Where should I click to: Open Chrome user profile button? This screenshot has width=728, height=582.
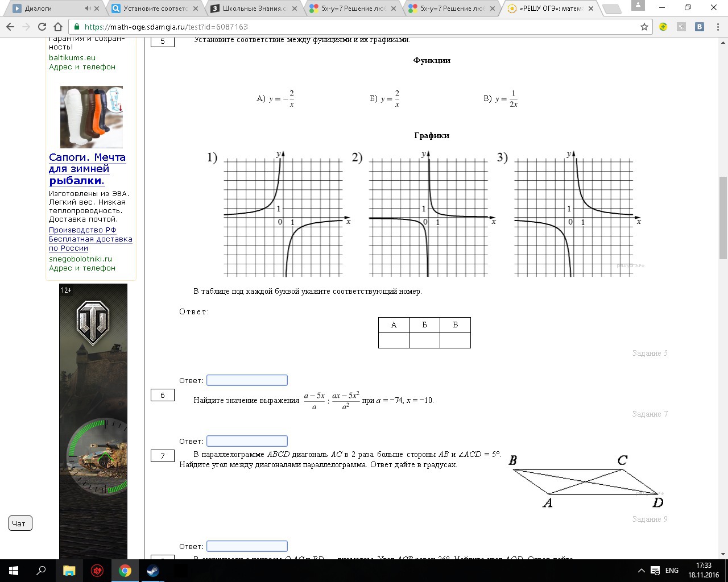click(x=637, y=5)
